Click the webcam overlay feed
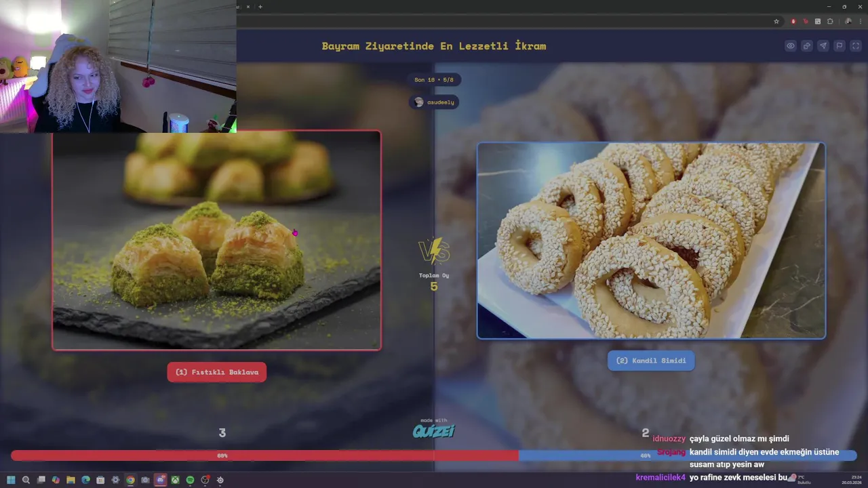Viewport: 868px width, 488px height. point(118,66)
